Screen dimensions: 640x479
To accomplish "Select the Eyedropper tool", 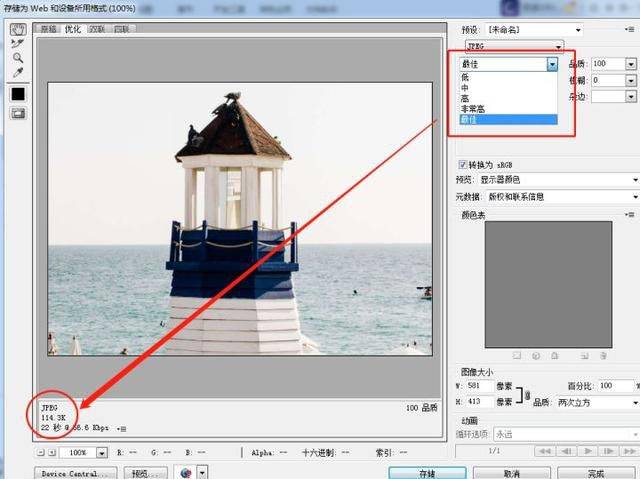I will point(18,72).
